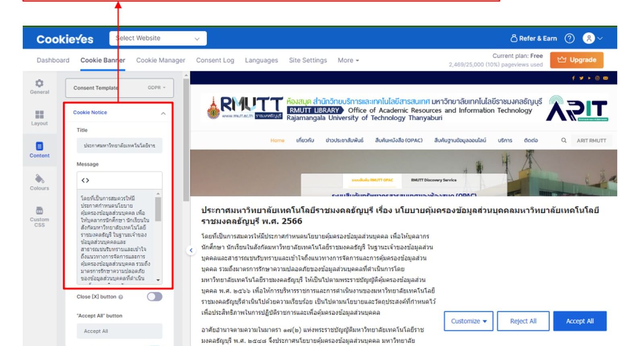Select the Cookie Banner tab
Viewport: 644px width, 346px height.
(103, 60)
